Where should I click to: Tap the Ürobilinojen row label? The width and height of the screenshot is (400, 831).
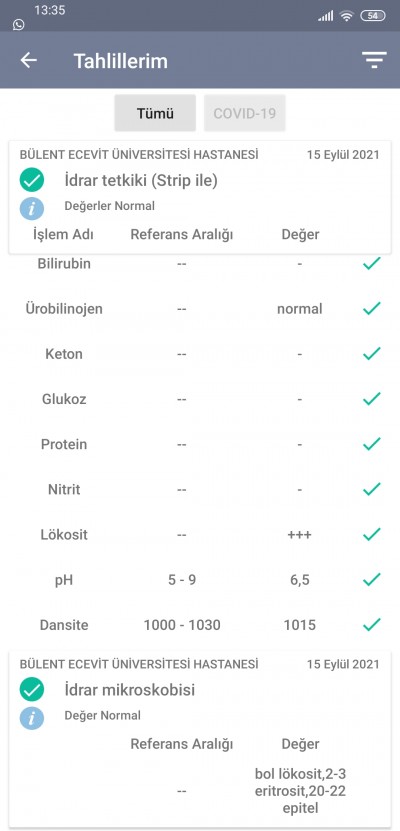64,308
